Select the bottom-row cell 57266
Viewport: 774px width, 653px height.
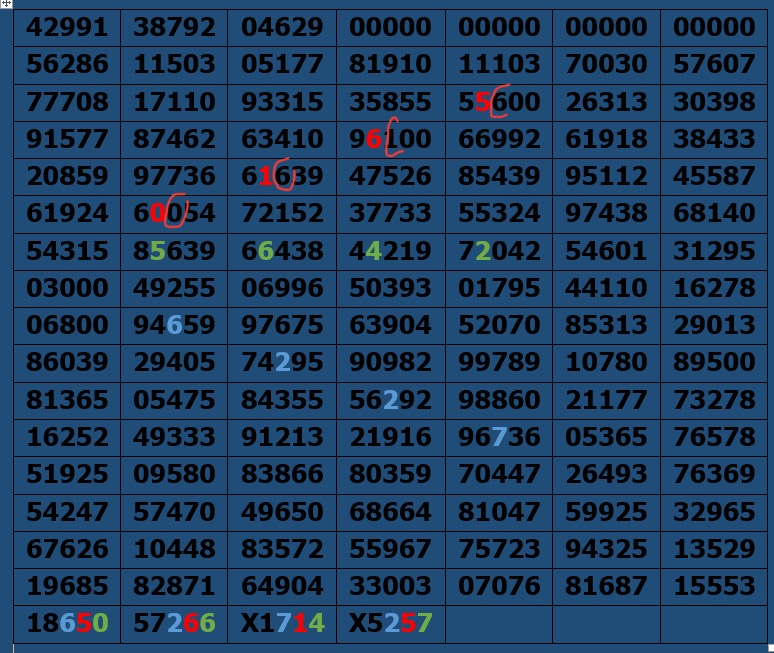point(174,623)
